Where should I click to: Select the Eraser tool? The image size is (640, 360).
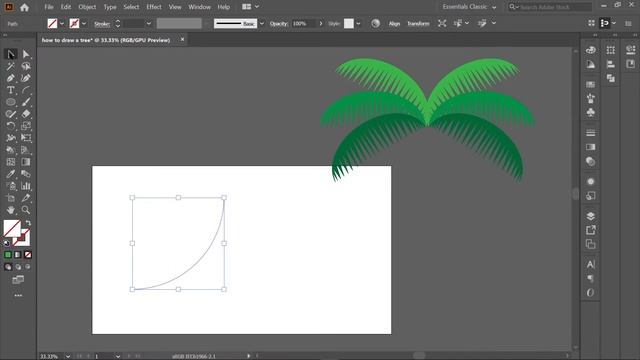(x=26, y=114)
